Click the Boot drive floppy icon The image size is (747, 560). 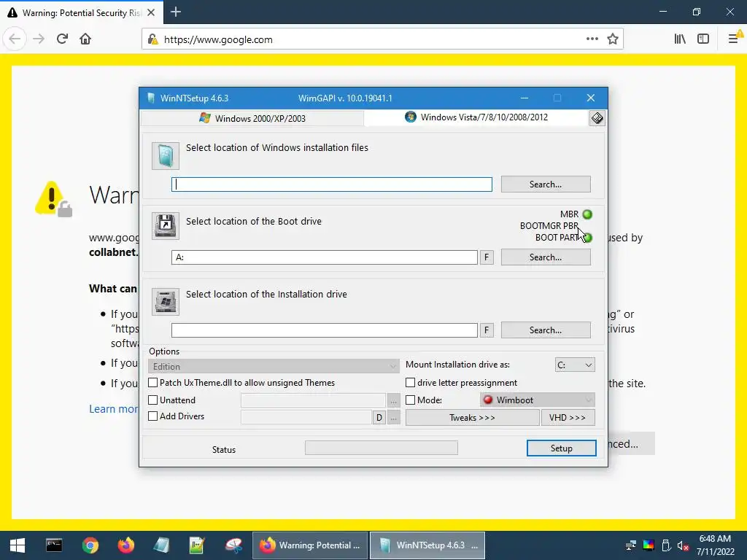click(x=166, y=226)
